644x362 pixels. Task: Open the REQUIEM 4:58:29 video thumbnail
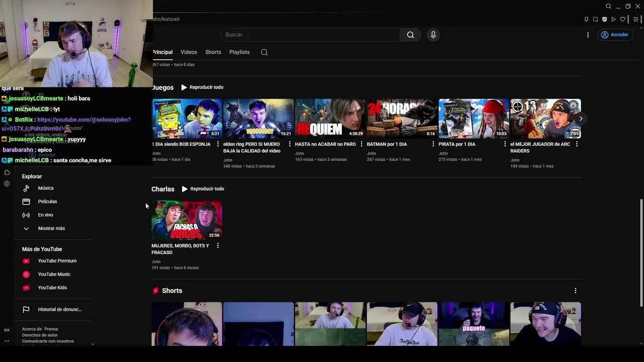(x=330, y=119)
